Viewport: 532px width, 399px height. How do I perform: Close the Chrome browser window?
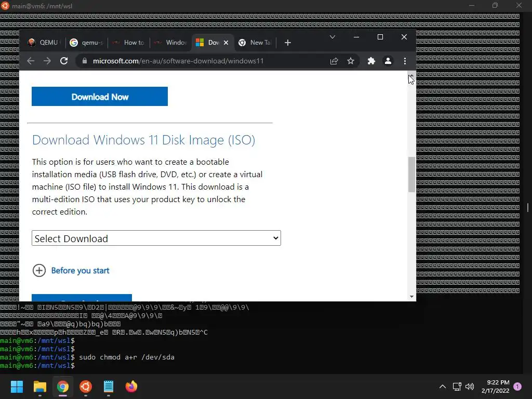[404, 37]
